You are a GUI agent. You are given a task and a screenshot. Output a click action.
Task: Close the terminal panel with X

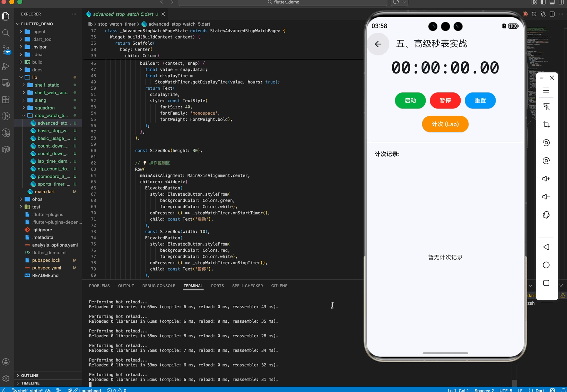pos(561,286)
